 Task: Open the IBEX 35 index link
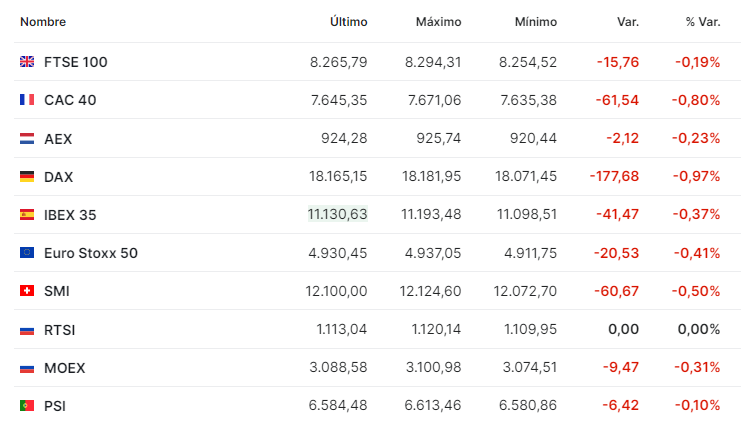pyautogui.click(x=70, y=215)
